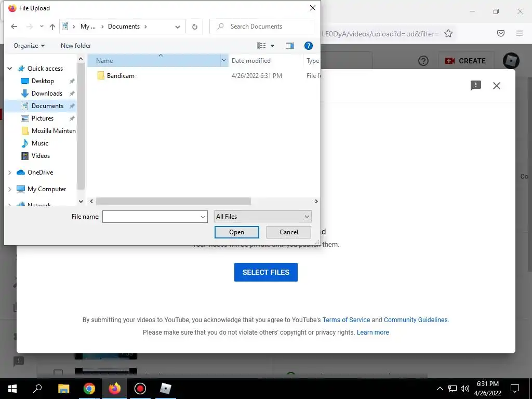Open Roblox taskbar icon
Viewport: 532px width, 399px height.
pos(166,389)
